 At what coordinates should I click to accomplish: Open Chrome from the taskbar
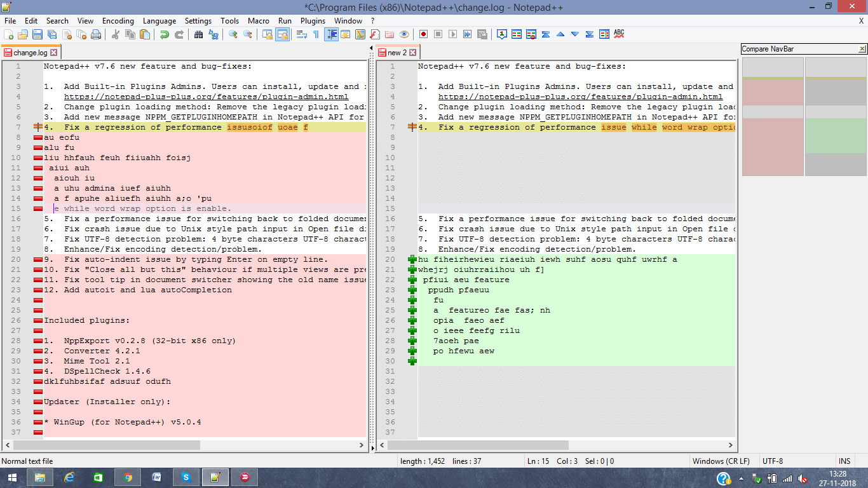[x=128, y=477]
